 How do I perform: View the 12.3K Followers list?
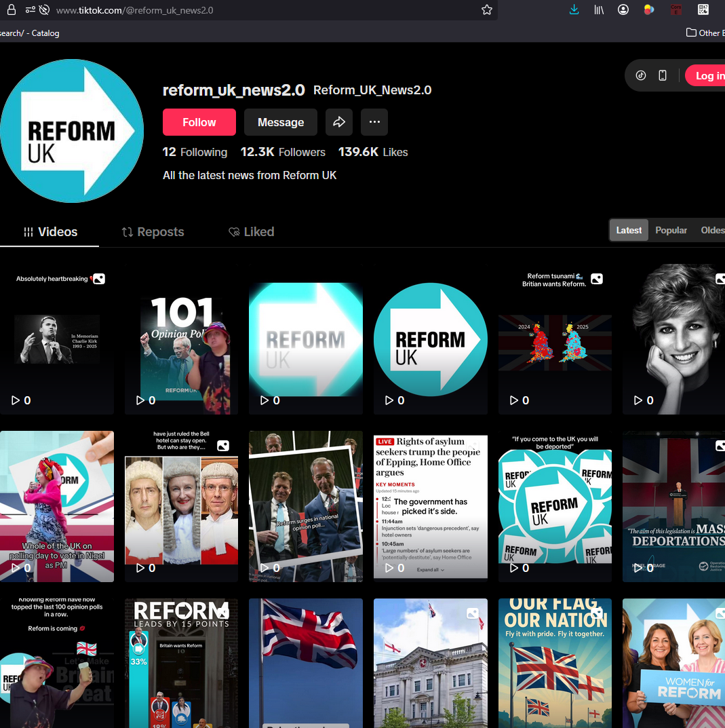coord(283,152)
